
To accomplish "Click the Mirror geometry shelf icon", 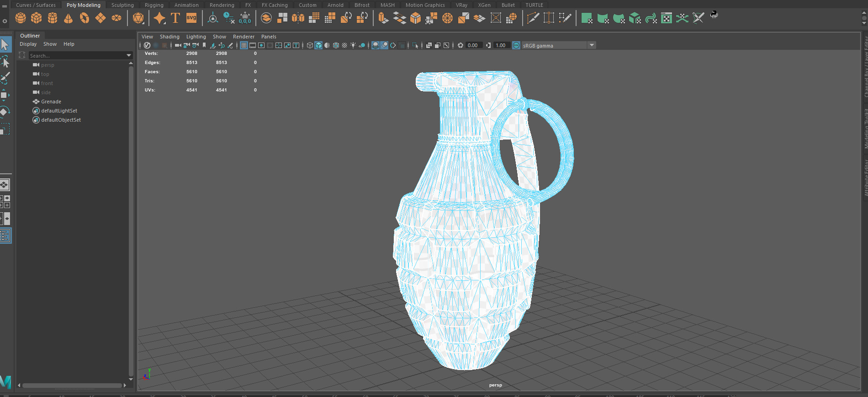I will coord(298,18).
